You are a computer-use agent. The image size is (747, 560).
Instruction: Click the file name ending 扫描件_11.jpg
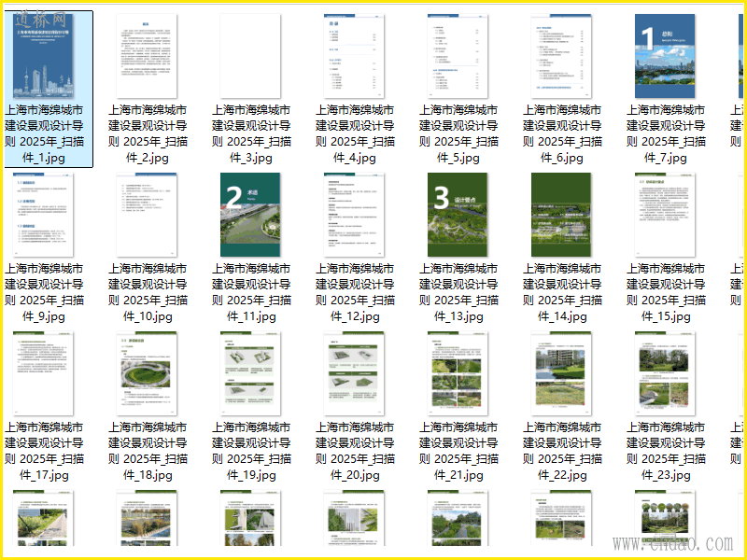click(x=251, y=292)
